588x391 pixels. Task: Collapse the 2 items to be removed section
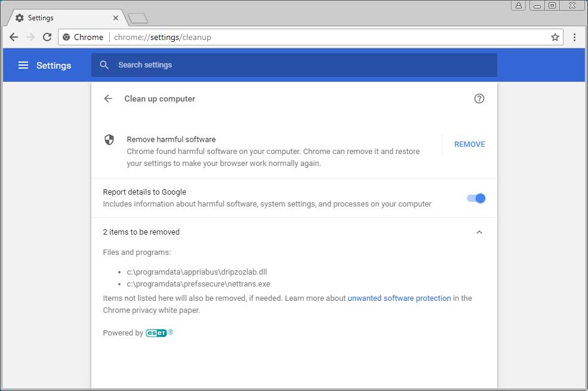pyautogui.click(x=479, y=232)
